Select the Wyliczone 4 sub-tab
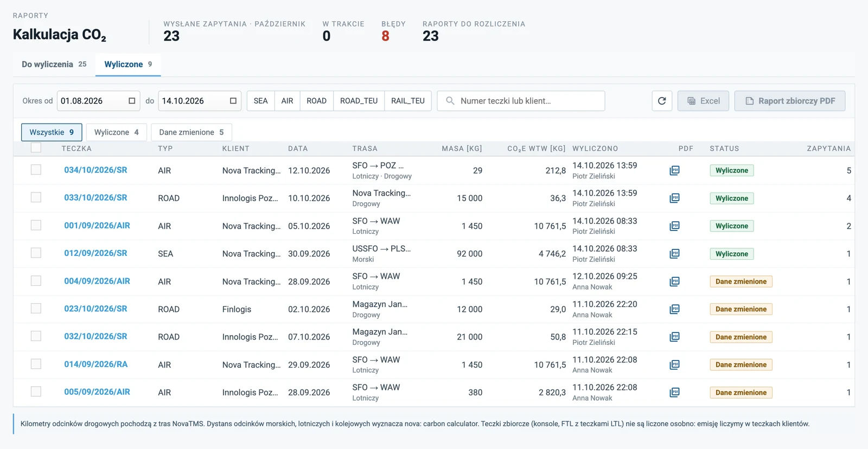The image size is (868, 449). coord(117,132)
